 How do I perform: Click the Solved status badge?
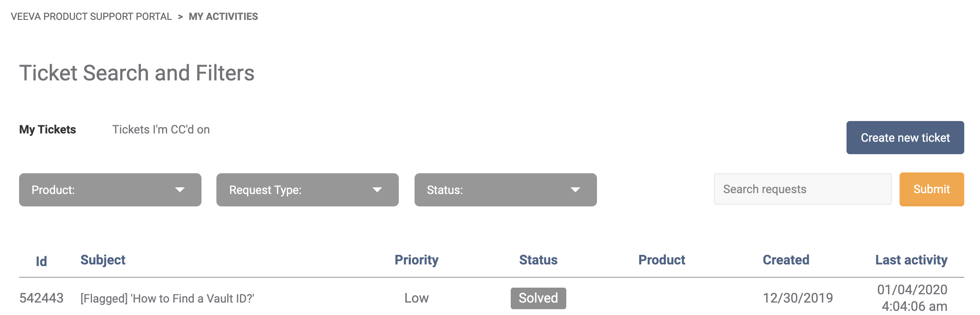coord(538,298)
